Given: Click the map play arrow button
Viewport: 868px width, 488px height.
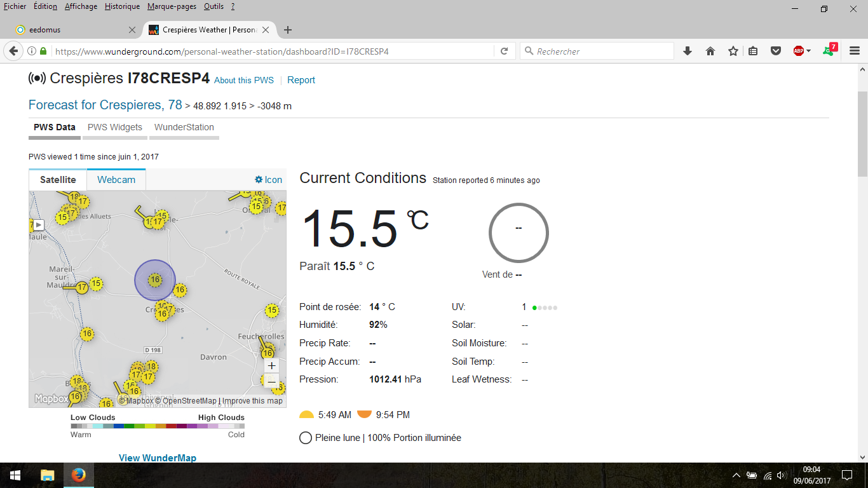Looking at the screenshot, I should (38, 224).
